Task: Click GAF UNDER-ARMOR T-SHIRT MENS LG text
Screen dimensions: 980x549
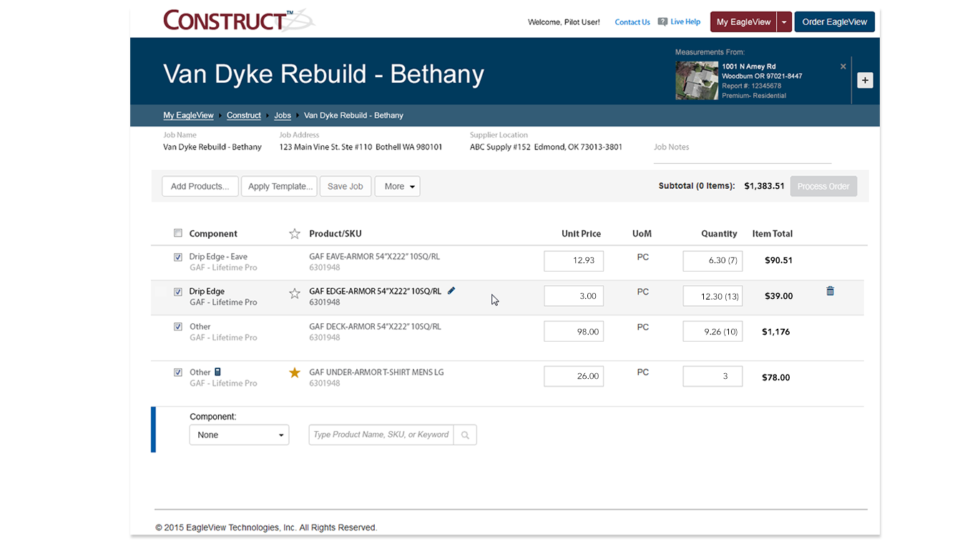Action: click(376, 372)
